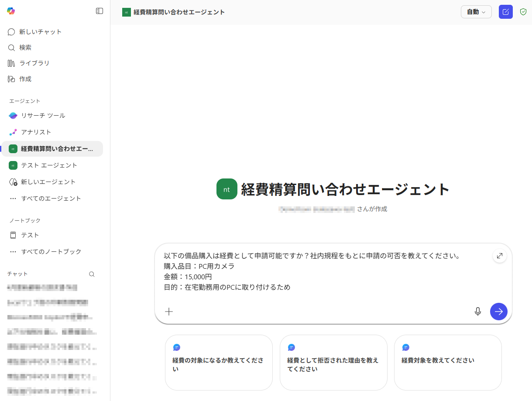The height and width of the screenshot is (401, 532).
Task: Create a 新しいエージェント
Action: (x=48, y=182)
